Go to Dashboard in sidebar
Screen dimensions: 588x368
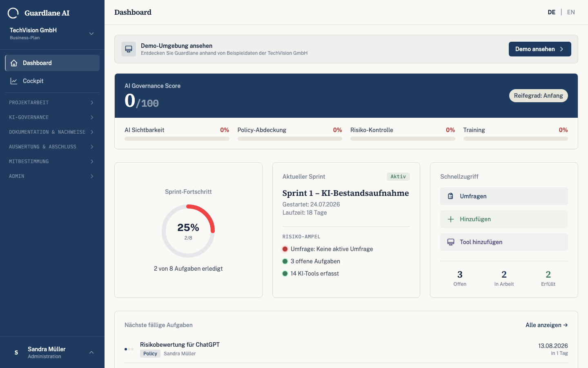point(52,63)
